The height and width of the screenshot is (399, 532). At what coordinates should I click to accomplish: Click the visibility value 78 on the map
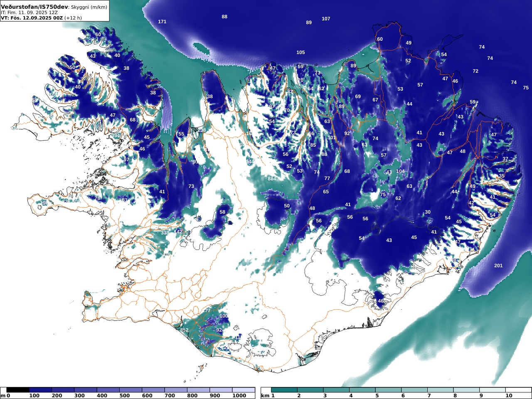pyautogui.click(x=97, y=198)
